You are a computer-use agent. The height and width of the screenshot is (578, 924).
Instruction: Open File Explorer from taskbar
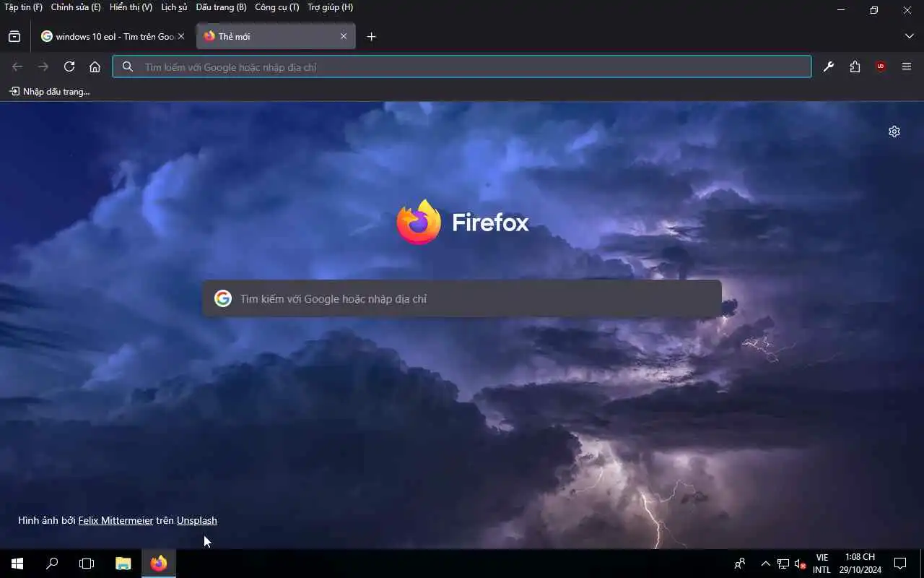click(123, 564)
